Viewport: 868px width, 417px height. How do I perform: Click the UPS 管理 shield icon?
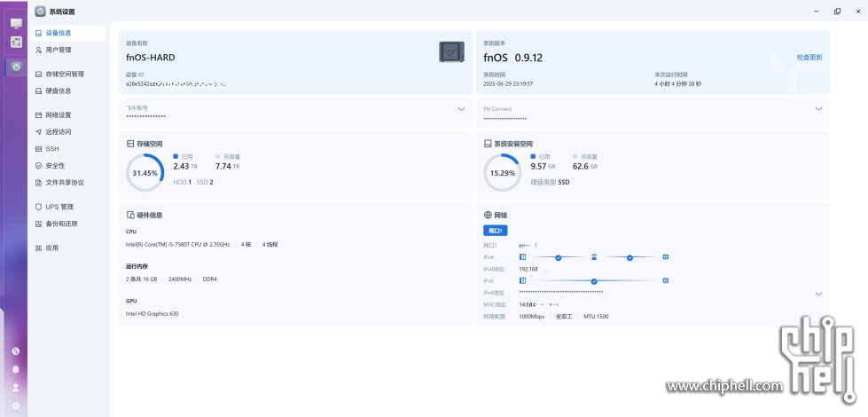click(38, 207)
